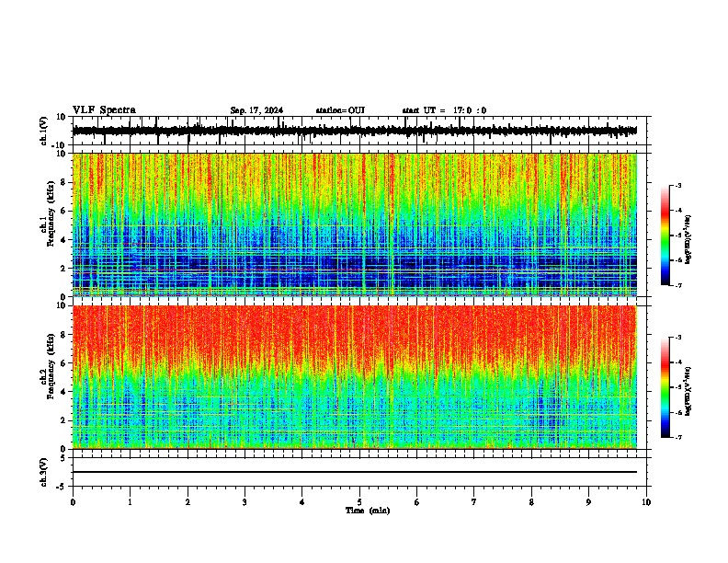Screen dimensions: 728x563
Task: Click the 'station=OUI' header text
Action: tap(340, 110)
